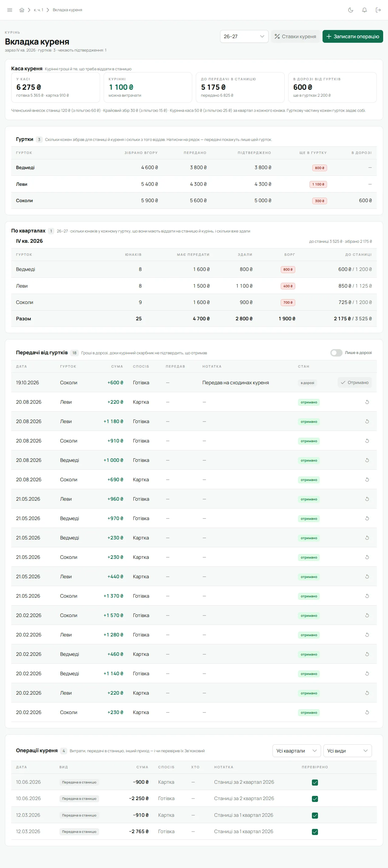Select the Вкладка куреня breadcrumb item
The image size is (388, 868).
coord(67,10)
